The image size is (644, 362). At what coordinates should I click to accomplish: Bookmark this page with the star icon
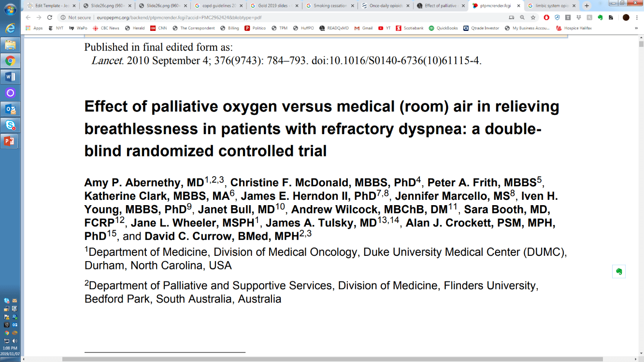point(533,17)
